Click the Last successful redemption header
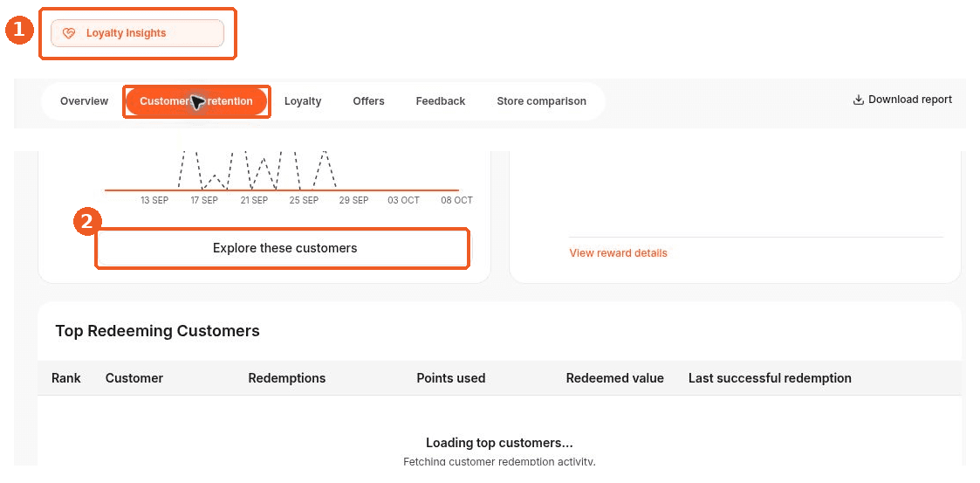 click(770, 378)
